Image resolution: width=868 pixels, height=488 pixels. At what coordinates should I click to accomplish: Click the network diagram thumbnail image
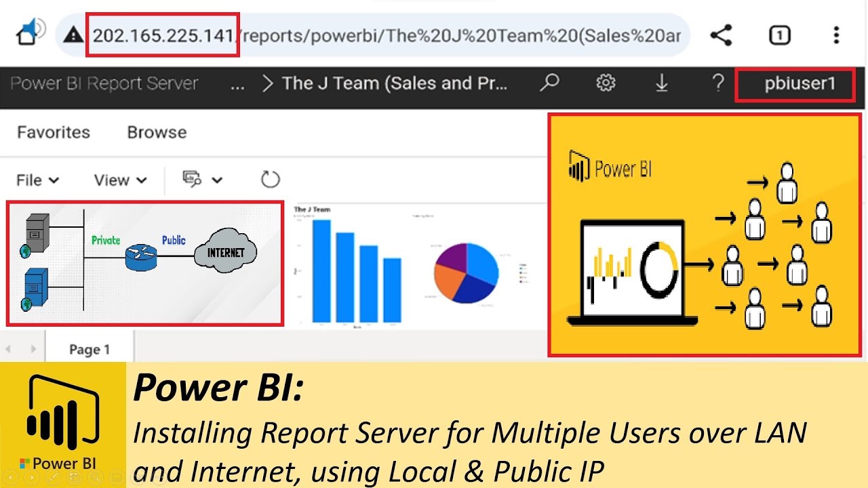(x=145, y=264)
